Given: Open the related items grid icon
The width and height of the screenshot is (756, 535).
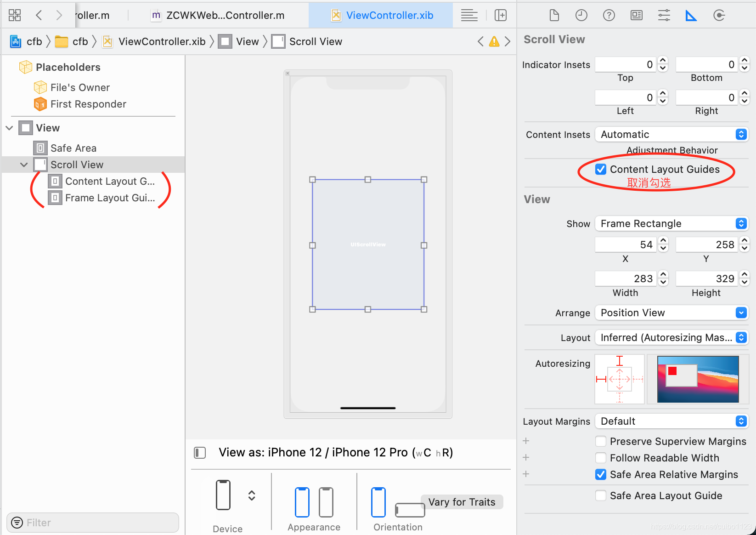Looking at the screenshot, I should pyautogui.click(x=15, y=15).
